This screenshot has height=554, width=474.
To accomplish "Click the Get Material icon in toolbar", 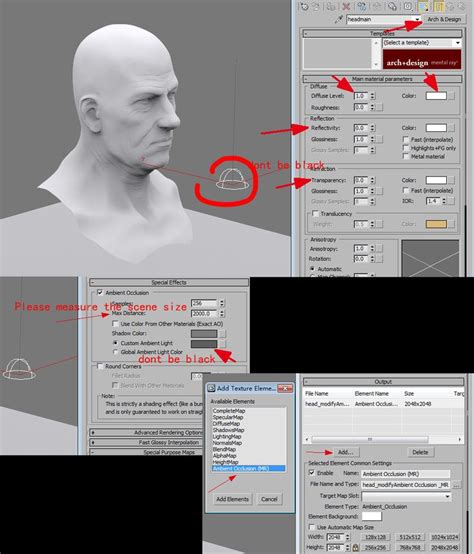I will [x=304, y=6].
